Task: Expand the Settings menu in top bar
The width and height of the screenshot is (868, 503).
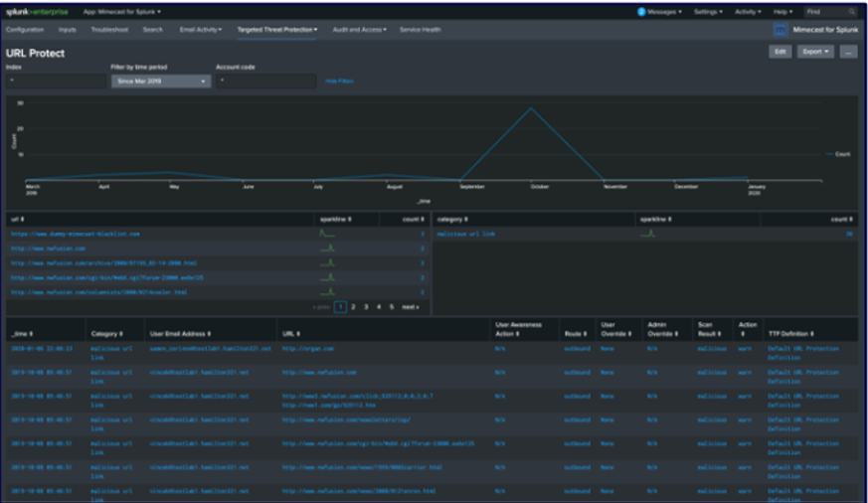Action: [x=708, y=12]
